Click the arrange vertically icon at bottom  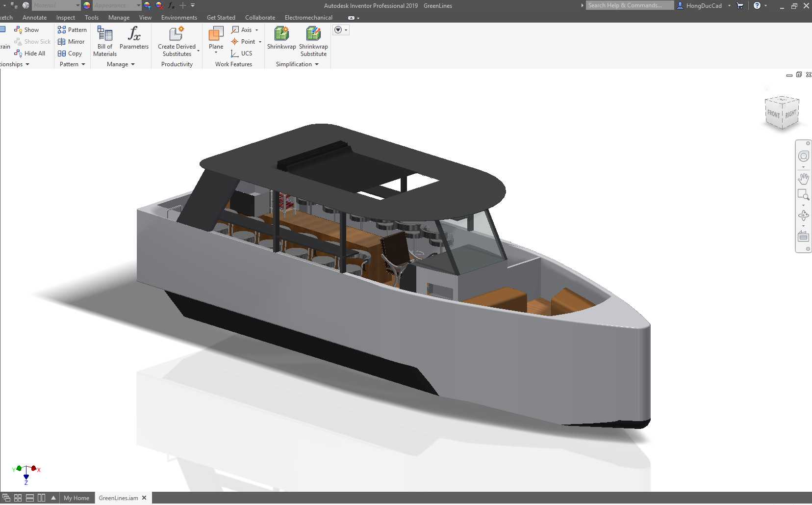click(42, 498)
